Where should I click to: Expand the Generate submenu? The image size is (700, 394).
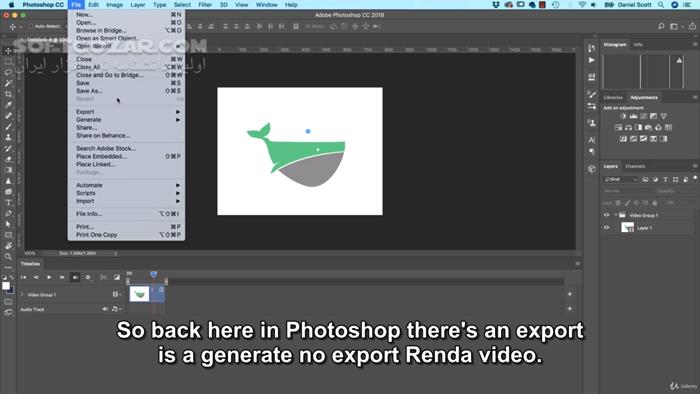(126, 120)
